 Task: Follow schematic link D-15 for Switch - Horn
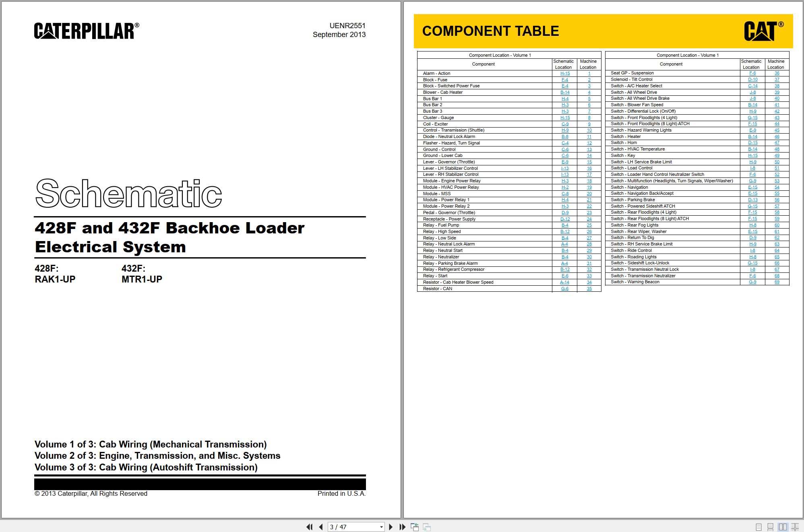pyautogui.click(x=752, y=142)
